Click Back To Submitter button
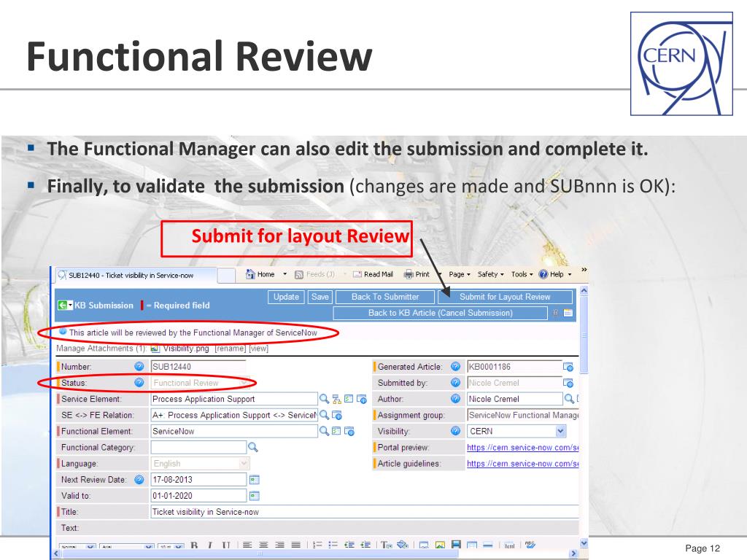This screenshot has height=560, width=747. pos(385,297)
